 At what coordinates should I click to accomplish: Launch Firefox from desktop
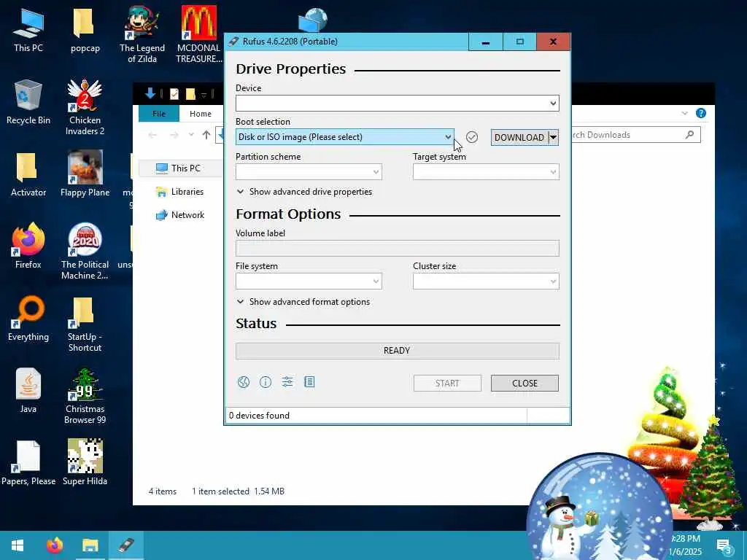28,246
